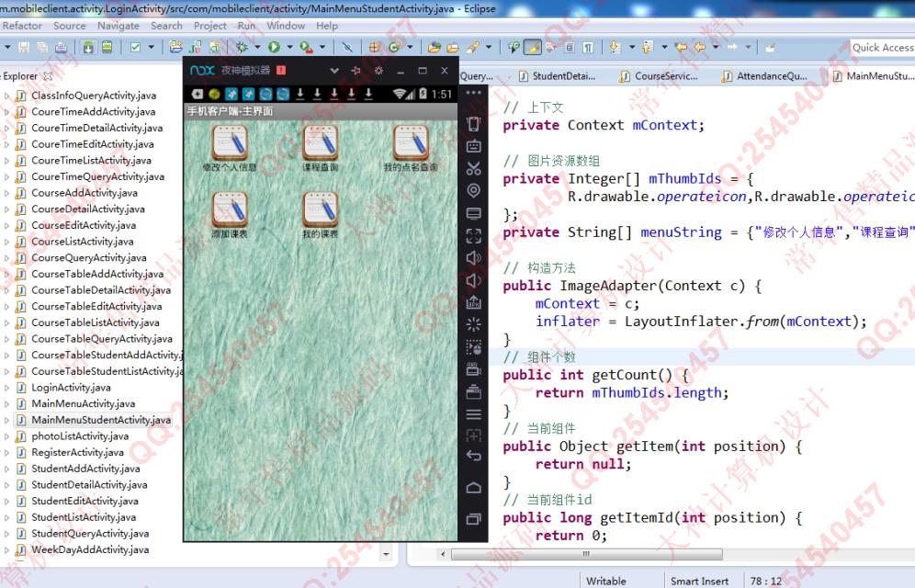Launch the Debug bug icon
The image size is (915, 588).
[242, 47]
